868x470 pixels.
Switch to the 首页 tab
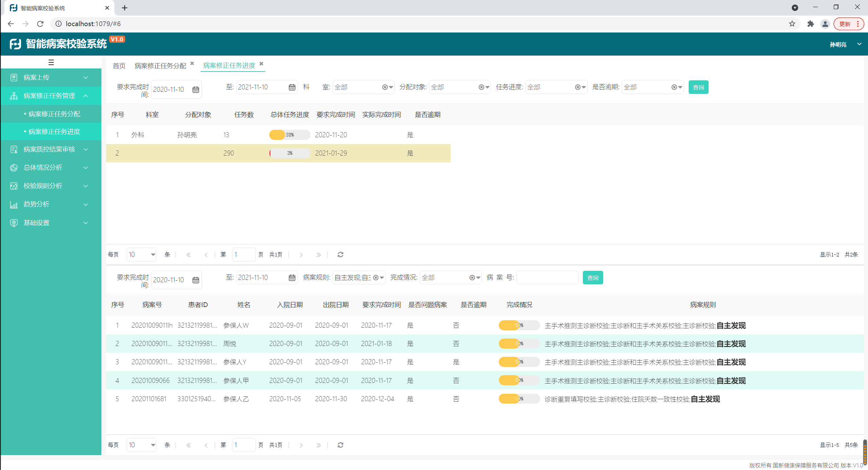[x=119, y=66]
